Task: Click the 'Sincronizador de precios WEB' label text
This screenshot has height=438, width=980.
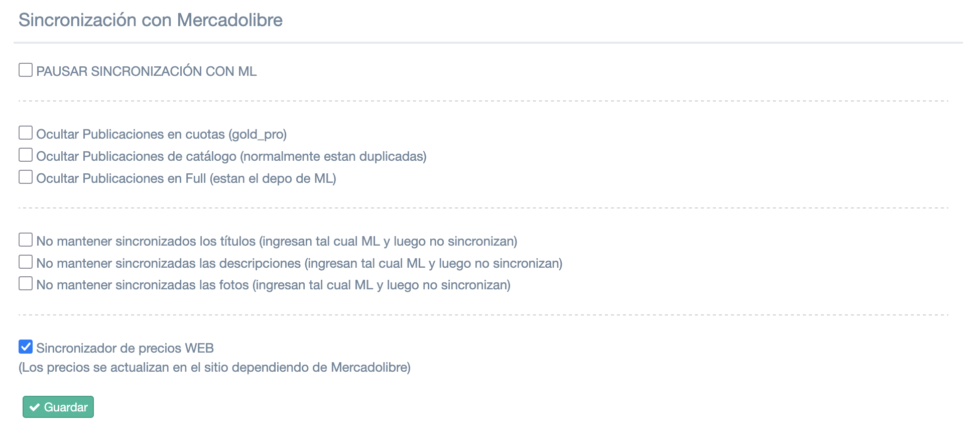Action: (x=125, y=348)
